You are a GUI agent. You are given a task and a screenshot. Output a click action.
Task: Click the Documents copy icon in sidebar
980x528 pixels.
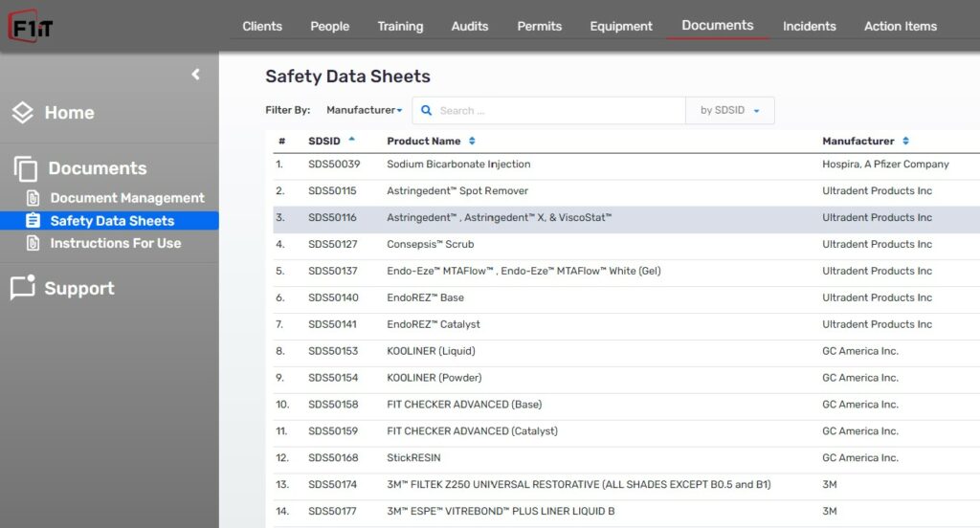26,168
